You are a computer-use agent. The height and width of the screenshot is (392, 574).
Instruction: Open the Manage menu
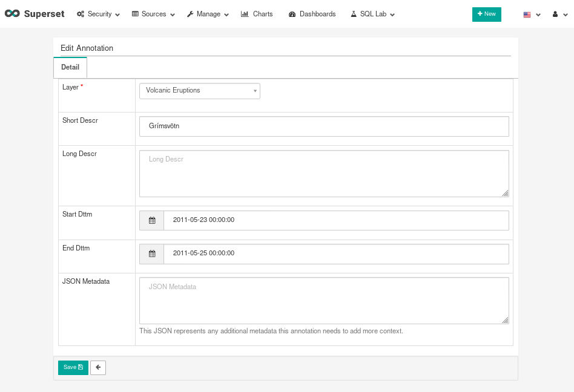(x=208, y=14)
